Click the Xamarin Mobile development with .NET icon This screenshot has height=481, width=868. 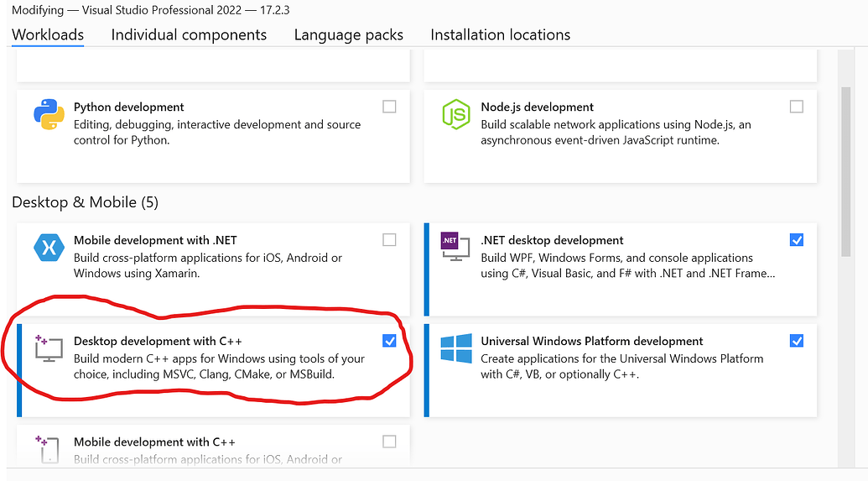[49, 248]
